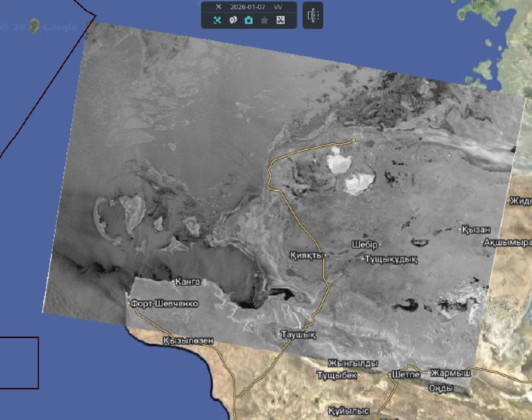Click small satellite icon beside the date
This screenshot has height=420, width=532.
point(217,6)
